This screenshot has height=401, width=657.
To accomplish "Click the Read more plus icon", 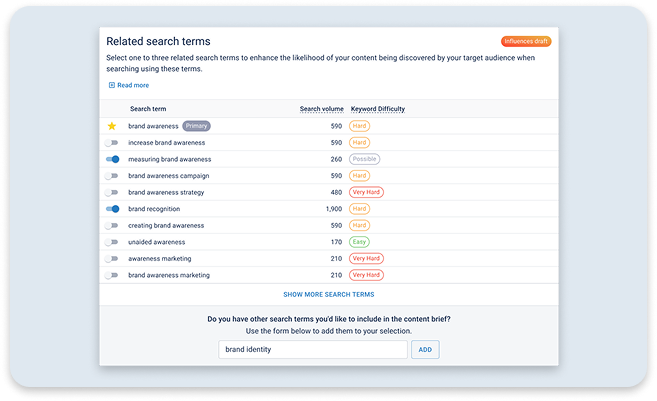I will click(112, 85).
